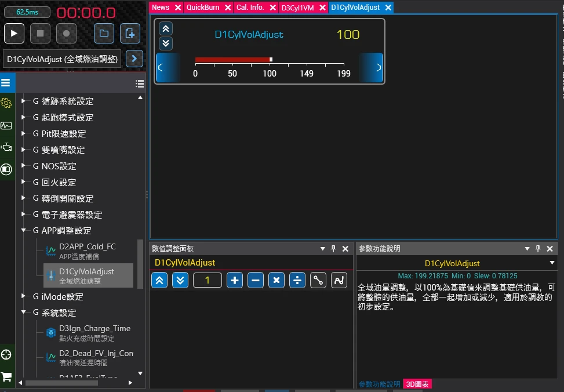Collapse the G APP調整設定 tree node
This screenshot has height=392, width=564.
point(23,230)
